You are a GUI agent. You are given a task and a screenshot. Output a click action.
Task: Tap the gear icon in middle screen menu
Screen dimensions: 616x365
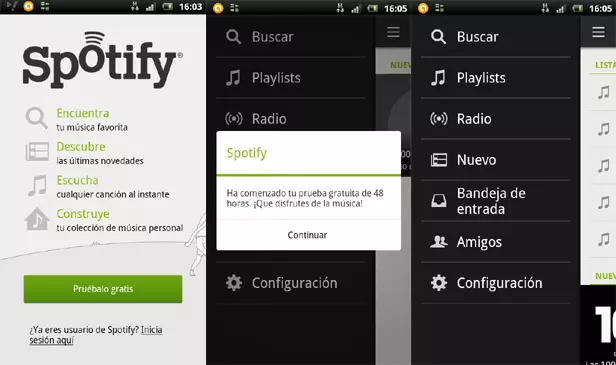click(234, 283)
